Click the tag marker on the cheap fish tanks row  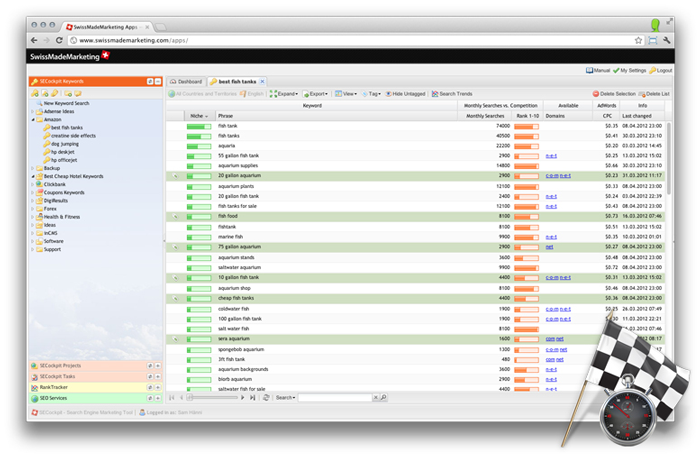point(175,298)
